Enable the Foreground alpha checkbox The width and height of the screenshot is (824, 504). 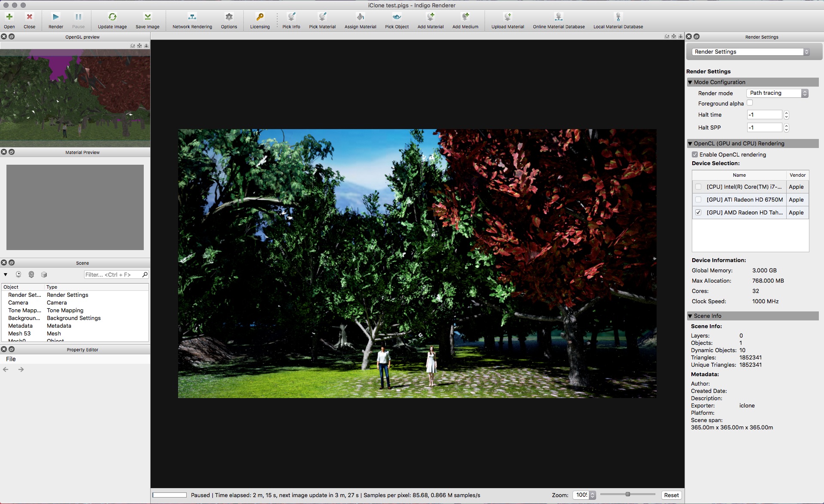pos(750,103)
